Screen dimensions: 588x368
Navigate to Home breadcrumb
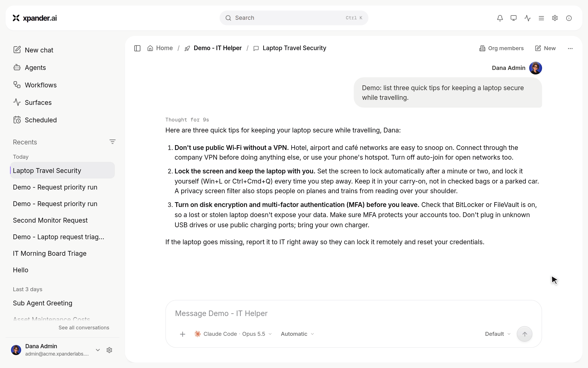point(160,48)
